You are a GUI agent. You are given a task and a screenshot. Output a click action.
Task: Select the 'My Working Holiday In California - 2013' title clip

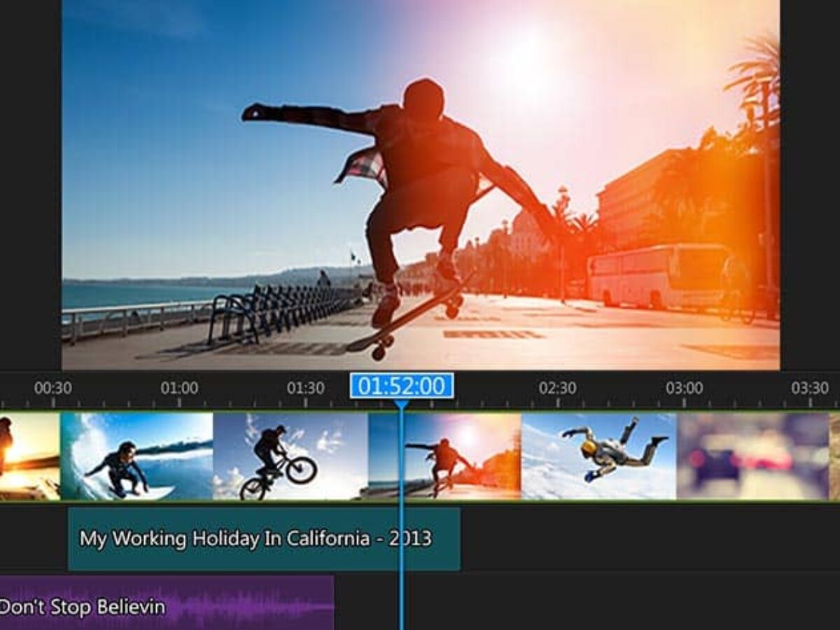click(264, 539)
